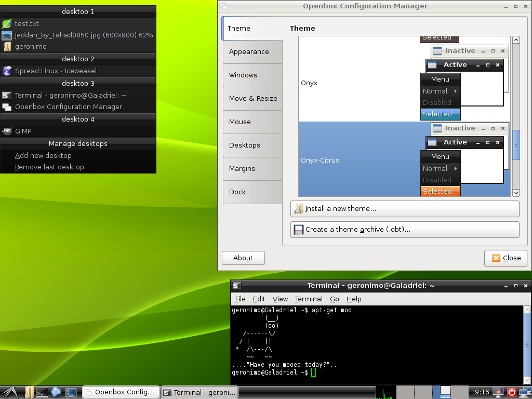Open the Mouse tab

253,122
